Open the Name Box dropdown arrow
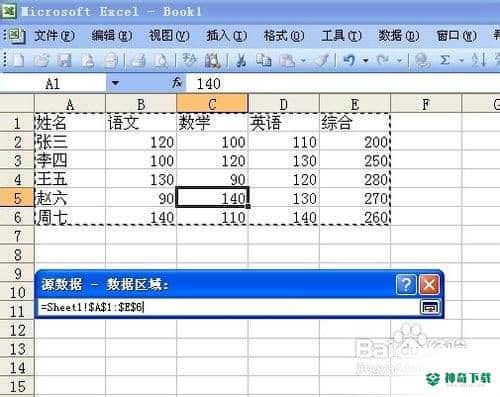Image resolution: width=500 pixels, height=397 pixels. pyautogui.click(x=115, y=83)
